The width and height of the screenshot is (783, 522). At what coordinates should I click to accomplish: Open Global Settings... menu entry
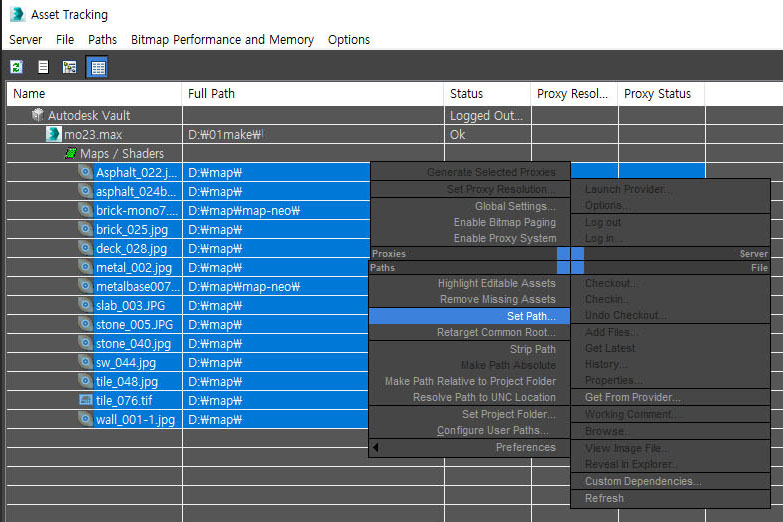coord(469,206)
